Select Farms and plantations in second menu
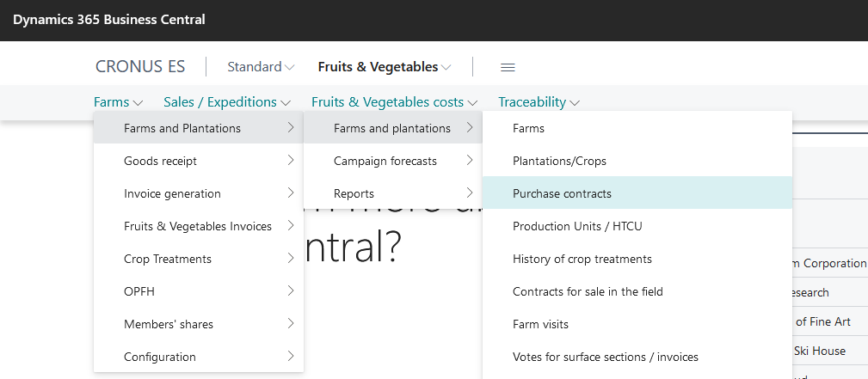This screenshot has height=379, width=868. pyautogui.click(x=393, y=128)
